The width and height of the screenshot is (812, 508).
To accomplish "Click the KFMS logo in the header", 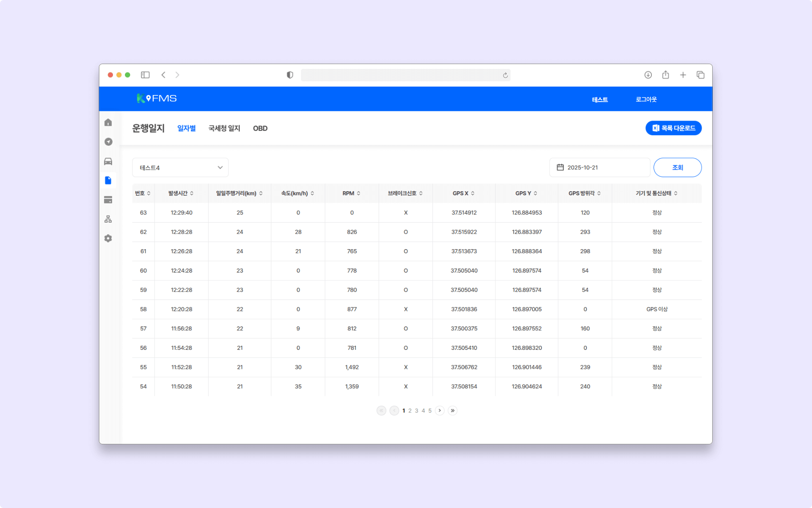I will [x=157, y=99].
